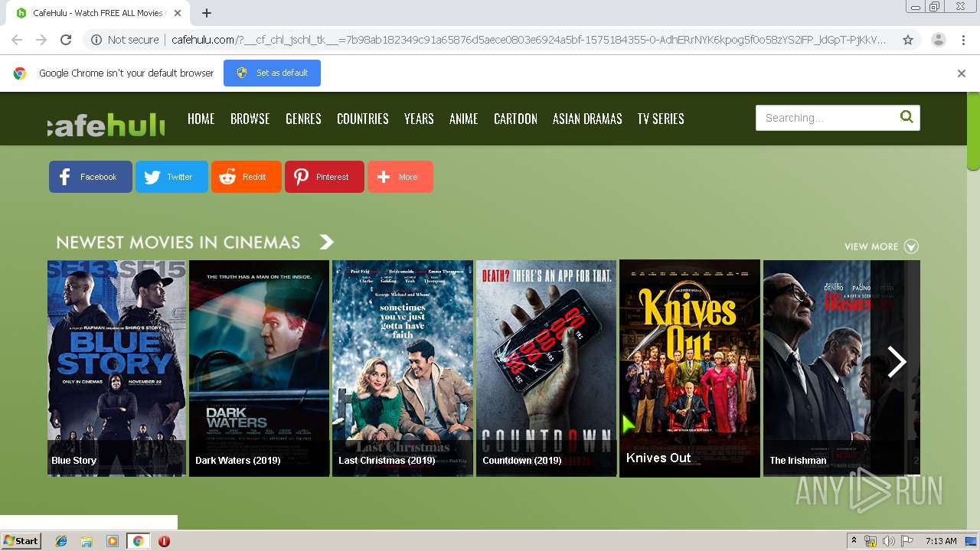Show hidden system tray icons
The height and width of the screenshot is (551, 980).
[854, 541]
